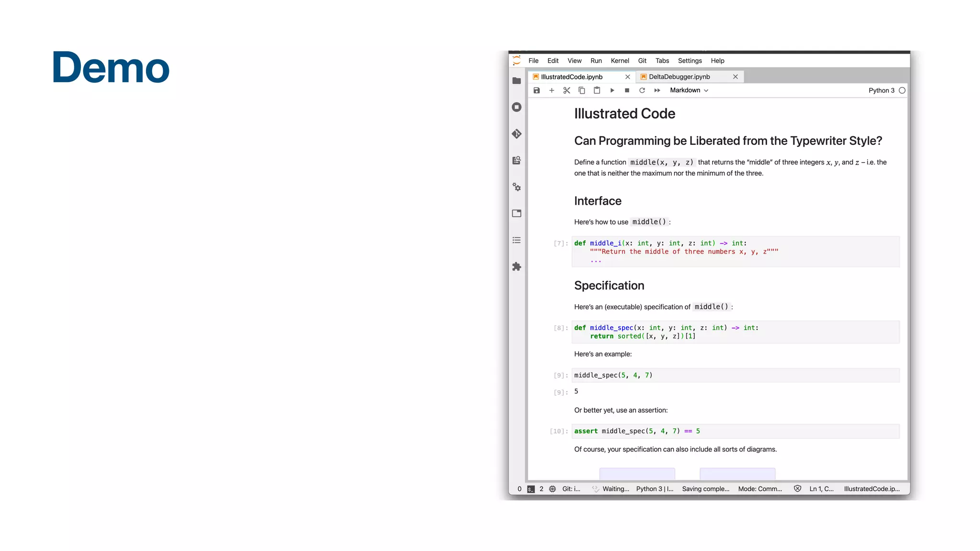Cut the selected cell with the scissors icon

pyautogui.click(x=567, y=90)
